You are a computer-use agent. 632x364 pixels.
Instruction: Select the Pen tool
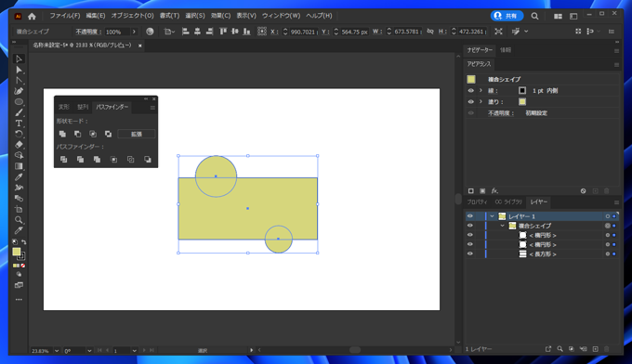(x=19, y=91)
